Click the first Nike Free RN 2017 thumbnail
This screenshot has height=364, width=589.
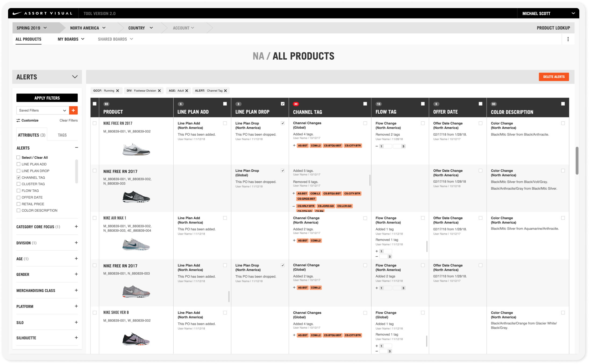136,149
